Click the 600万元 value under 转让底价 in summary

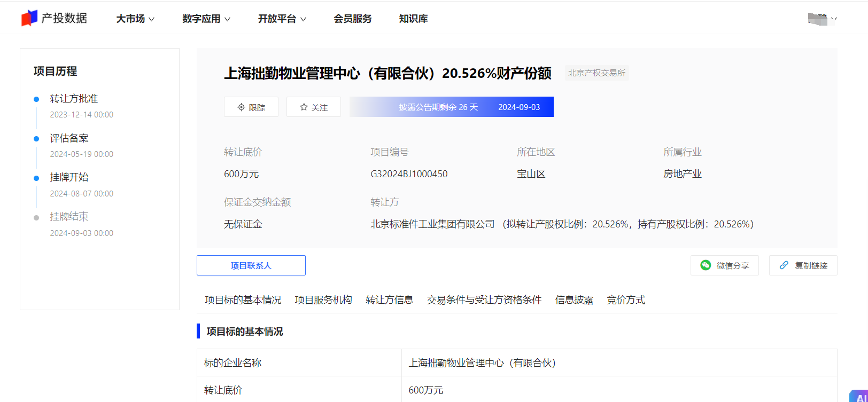tap(241, 174)
